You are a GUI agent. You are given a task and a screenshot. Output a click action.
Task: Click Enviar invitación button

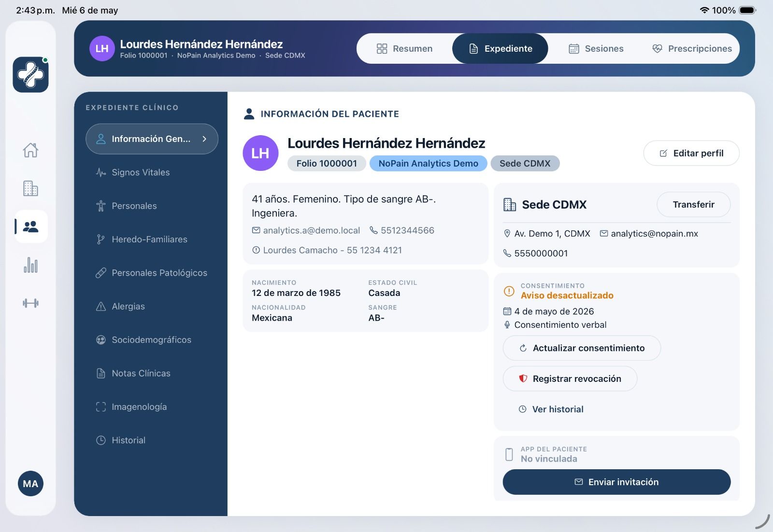point(616,482)
